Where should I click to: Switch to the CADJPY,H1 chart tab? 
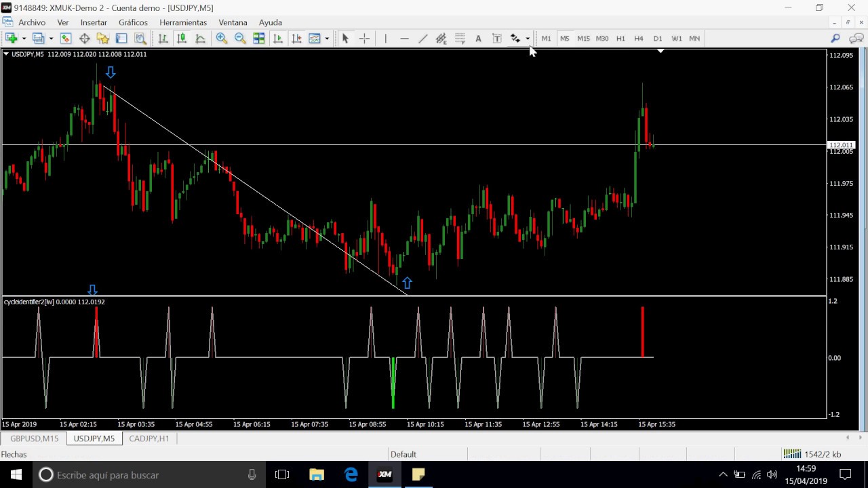(x=149, y=439)
